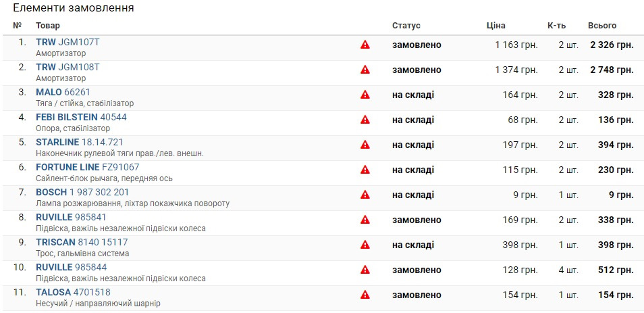Click warning icon next to BOSCH 1 987 302 201
The width and height of the screenshot is (644, 313).
tap(365, 195)
